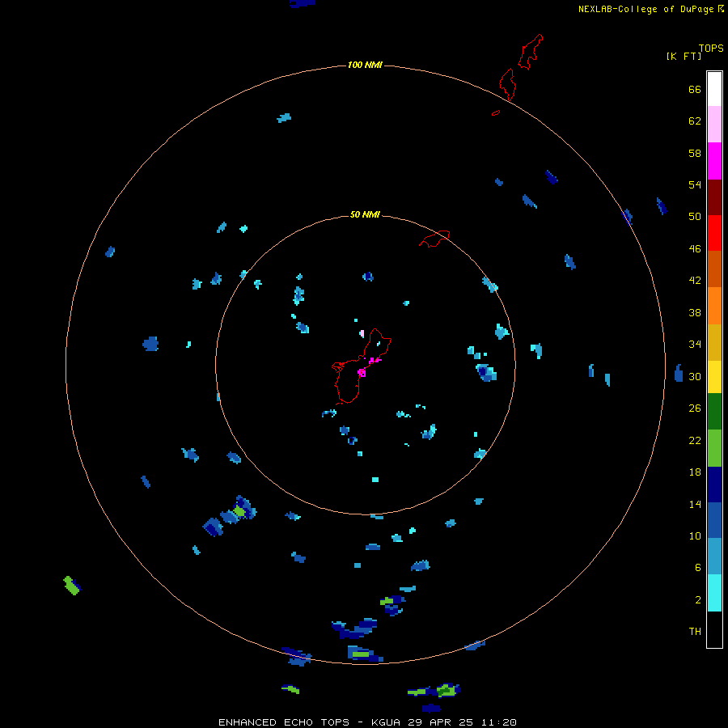This screenshot has height=728, width=728.
Task: Click the yellow swatch of the color scale
Action: pyautogui.click(x=714, y=376)
